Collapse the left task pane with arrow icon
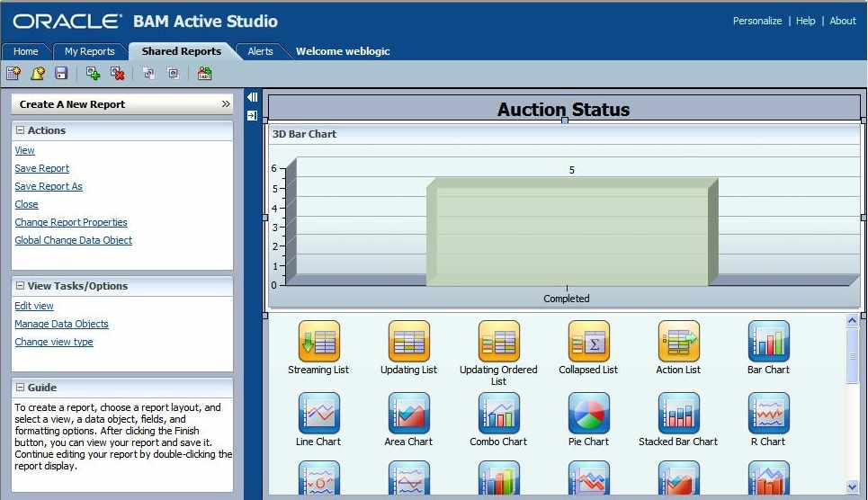The image size is (868, 500). click(252, 97)
